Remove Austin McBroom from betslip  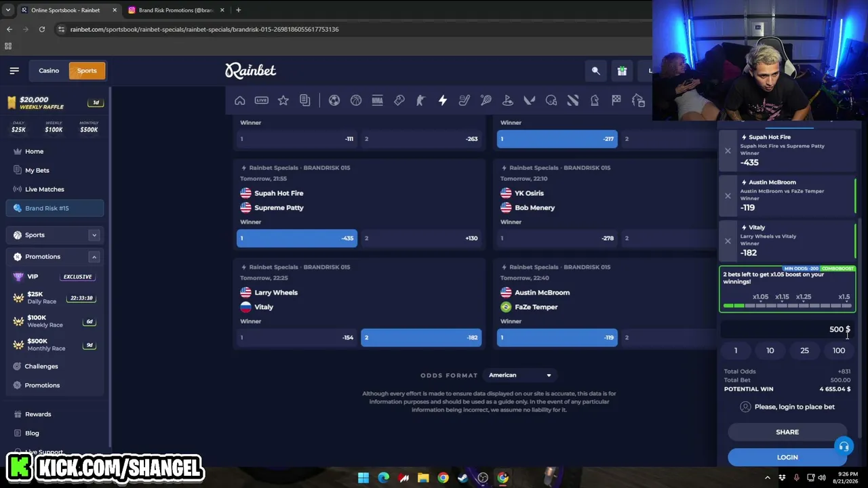(728, 196)
